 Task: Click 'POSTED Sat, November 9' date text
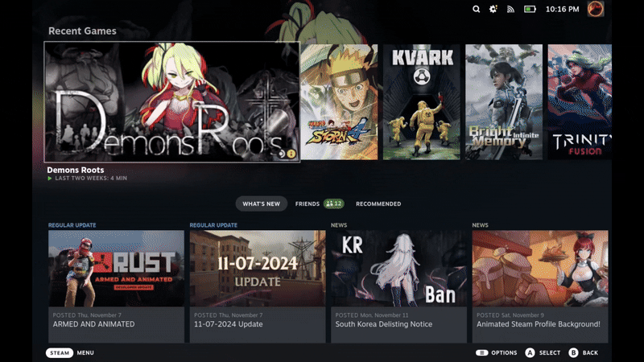[x=510, y=315]
